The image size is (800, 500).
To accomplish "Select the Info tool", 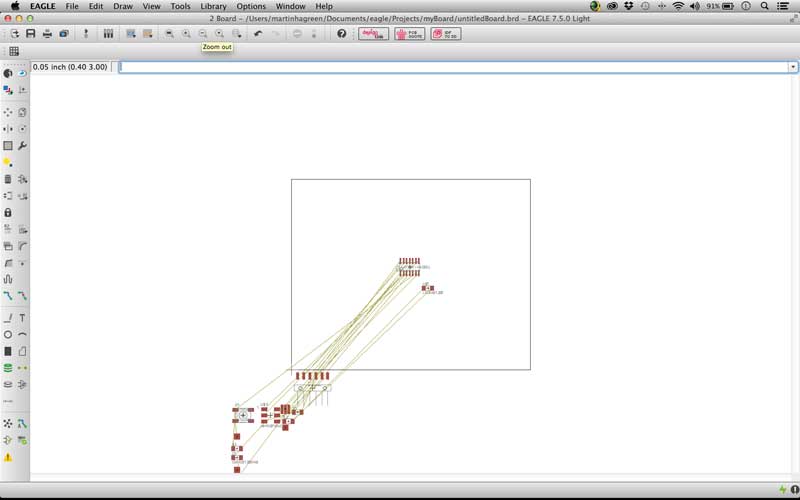I will (x=8, y=73).
